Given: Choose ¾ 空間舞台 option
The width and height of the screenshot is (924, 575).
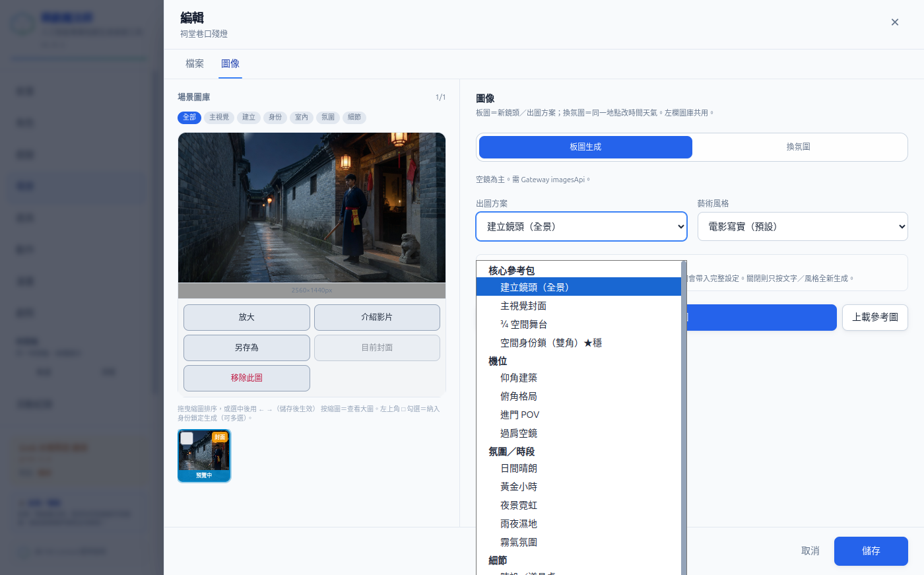Looking at the screenshot, I should click(x=579, y=324).
